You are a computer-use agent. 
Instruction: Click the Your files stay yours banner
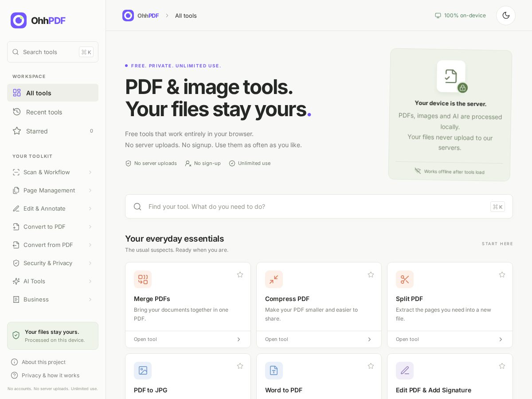click(53, 336)
